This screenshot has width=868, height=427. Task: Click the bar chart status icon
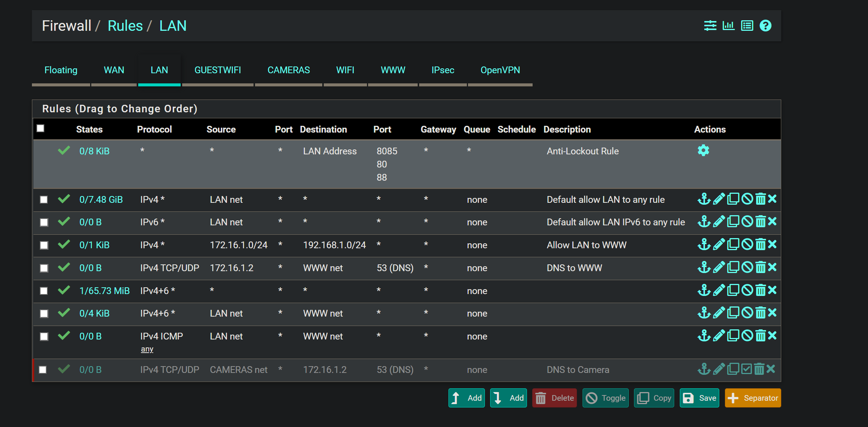(x=728, y=26)
